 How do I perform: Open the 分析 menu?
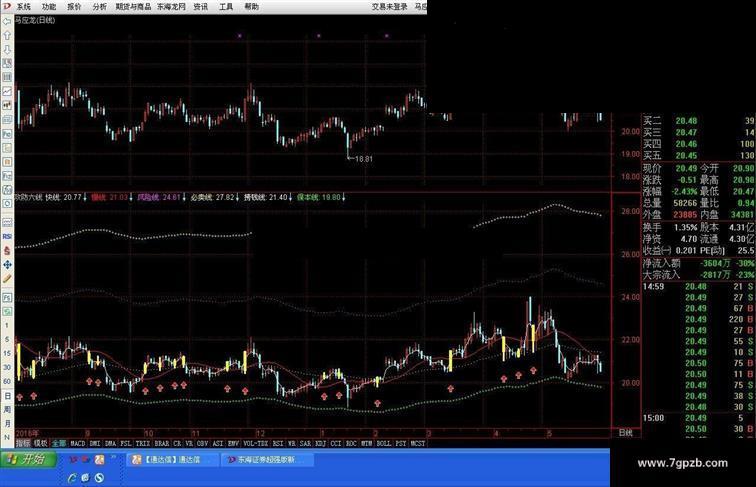point(99,6)
